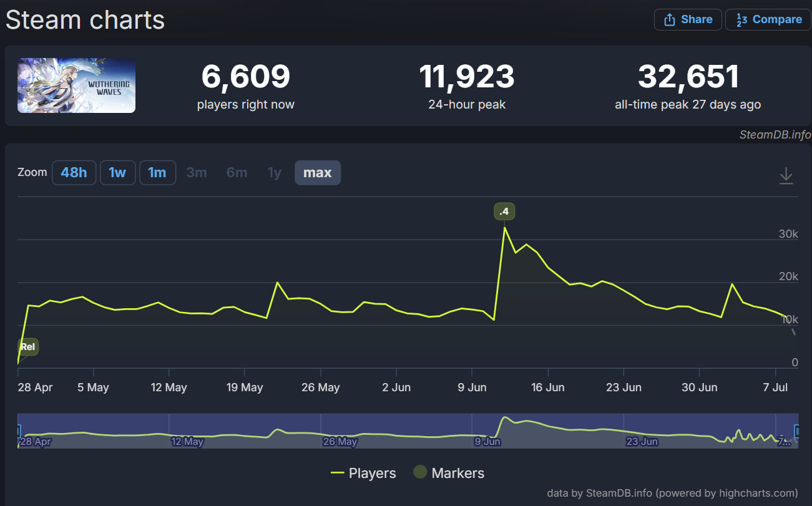Click the Zoom label text
The image size is (812, 506).
tap(32, 172)
